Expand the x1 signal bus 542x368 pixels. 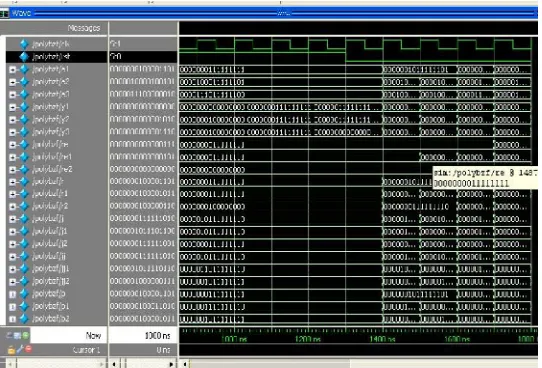point(12,70)
